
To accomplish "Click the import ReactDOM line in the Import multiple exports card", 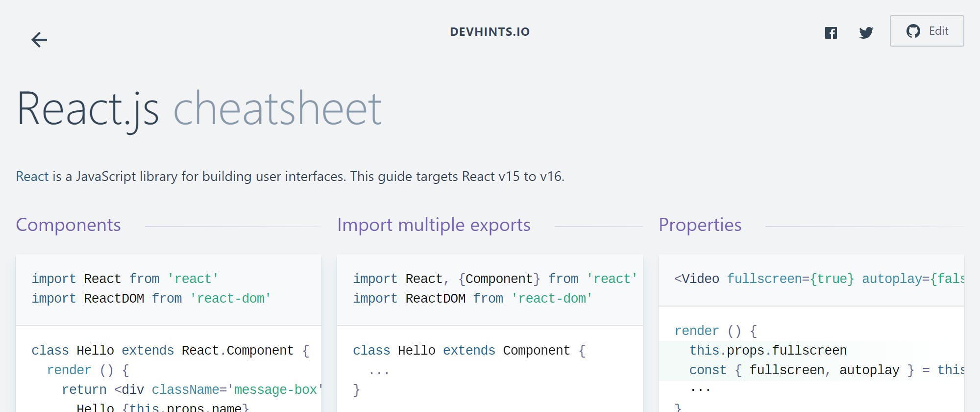I will [x=473, y=298].
